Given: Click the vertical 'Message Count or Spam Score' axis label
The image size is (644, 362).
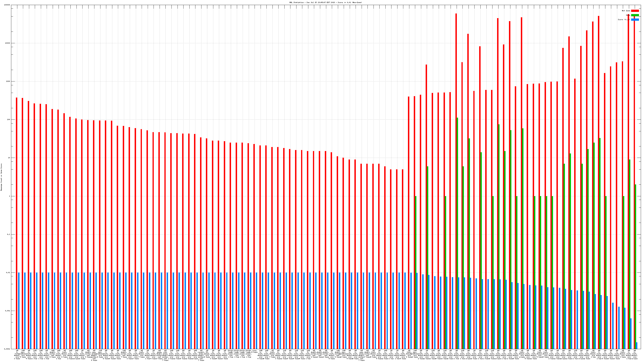Looking at the screenshot, I should [1, 177].
